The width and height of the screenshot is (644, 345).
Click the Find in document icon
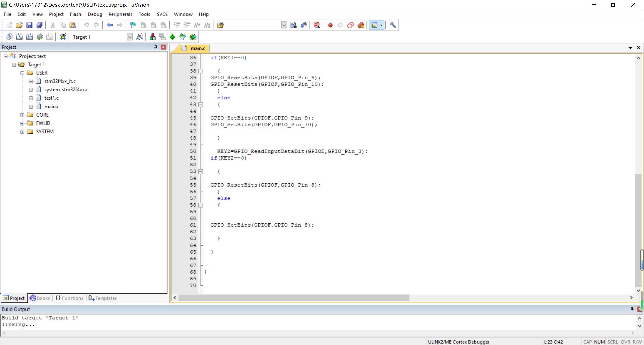pos(293,25)
